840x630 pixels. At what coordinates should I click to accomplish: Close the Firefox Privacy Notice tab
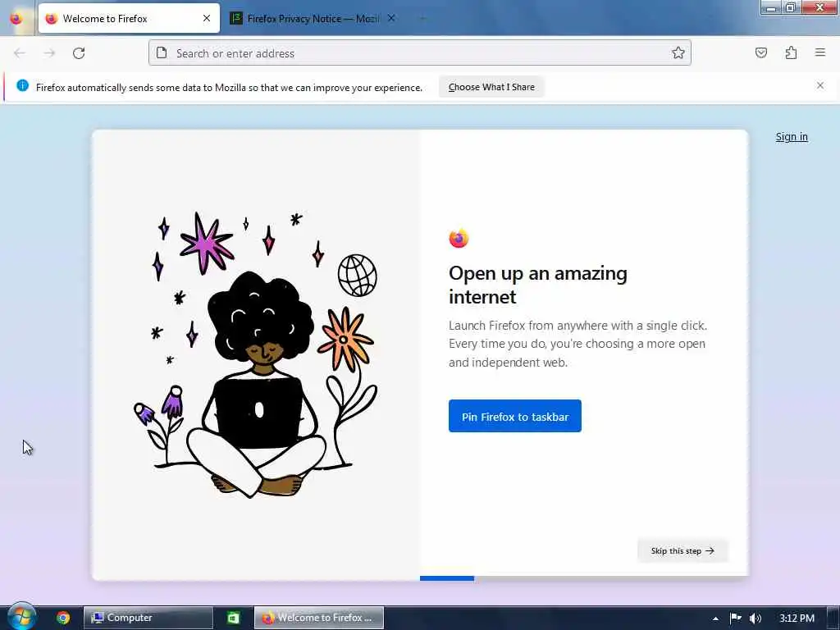pos(391,18)
